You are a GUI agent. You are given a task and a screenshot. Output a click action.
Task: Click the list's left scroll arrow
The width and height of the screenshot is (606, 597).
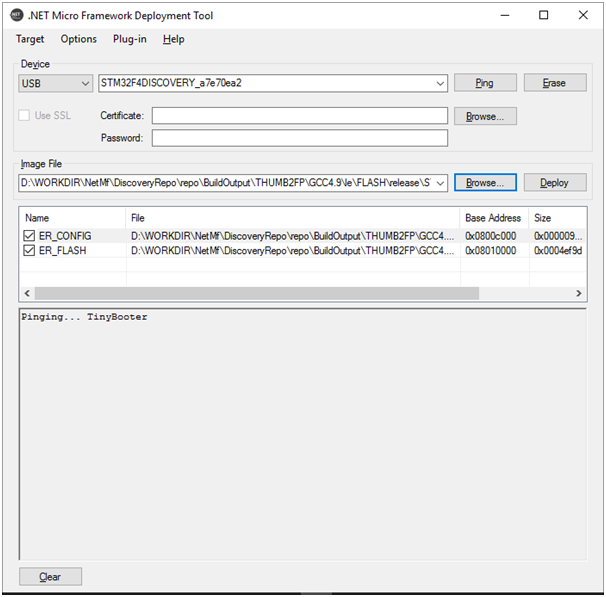[27, 293]
